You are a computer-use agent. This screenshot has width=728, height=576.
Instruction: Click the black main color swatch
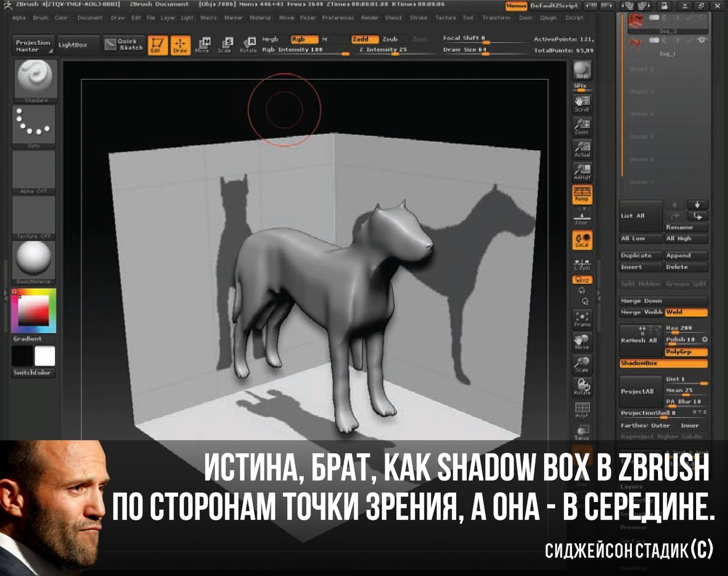tap(23, 356)
